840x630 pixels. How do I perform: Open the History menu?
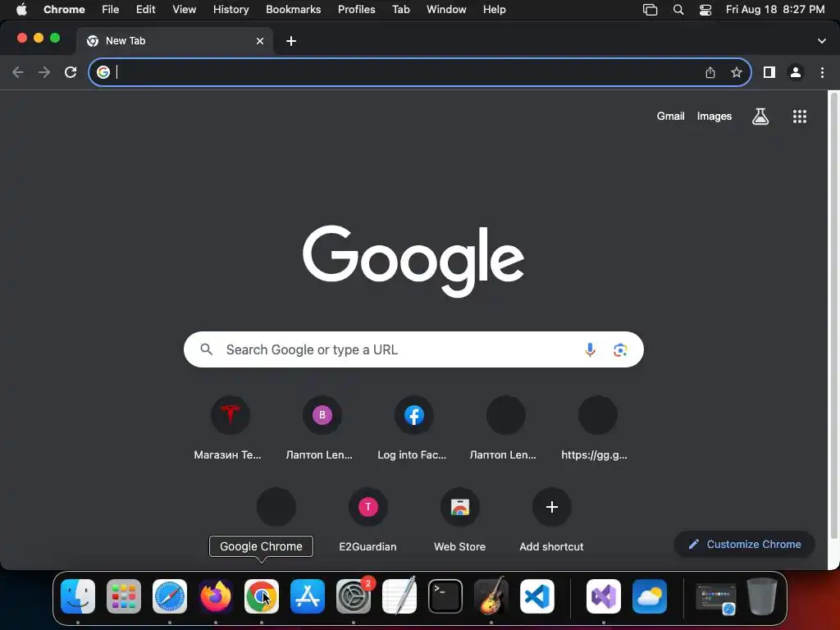point(231,10)
